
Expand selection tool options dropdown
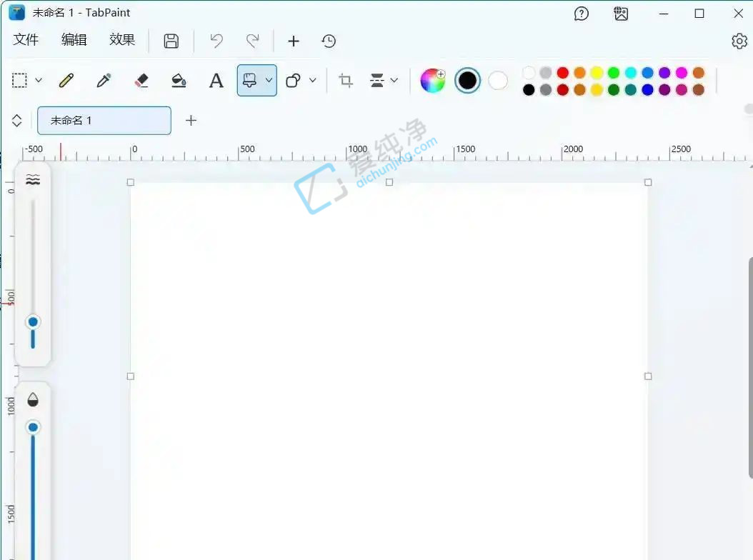coord(39,80)
